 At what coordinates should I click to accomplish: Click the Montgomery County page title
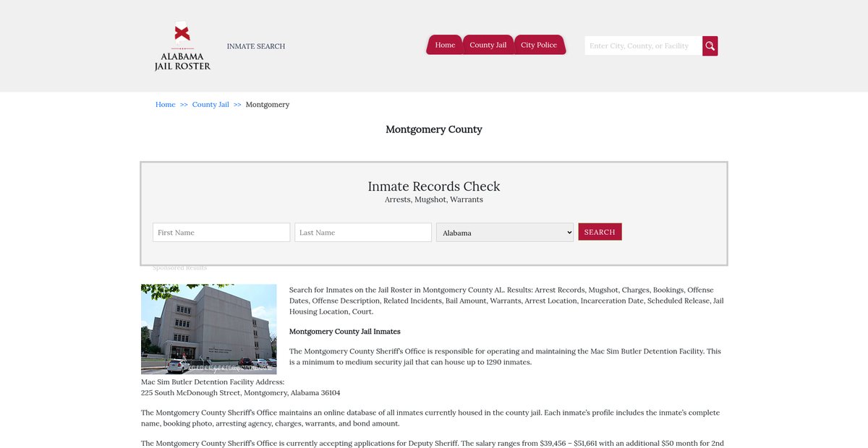tap(434, 130)
